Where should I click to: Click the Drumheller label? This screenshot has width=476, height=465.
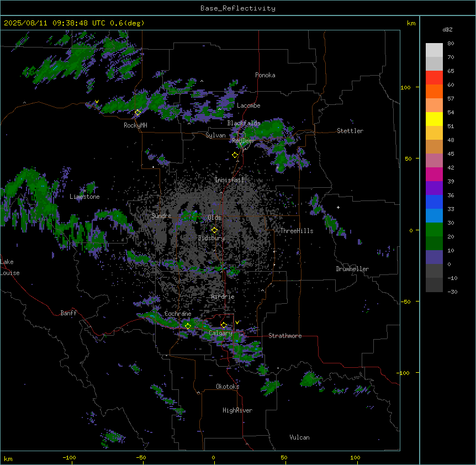tap(352, 269)
